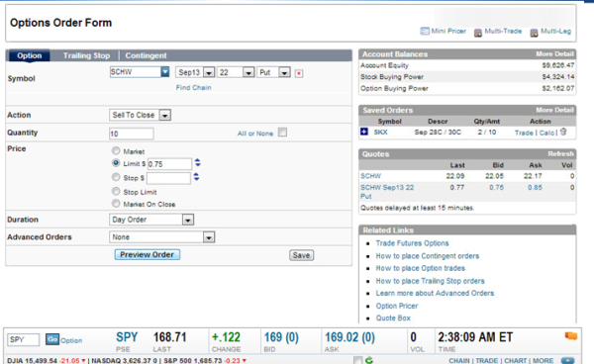Click the green refresh icon in ticker bar

point(369,360)
